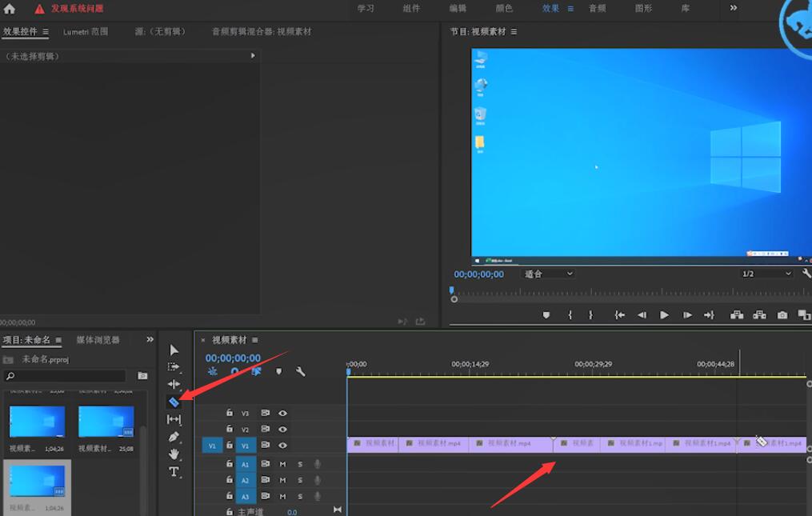Step back one frame in program monitor

coord(642,315)
